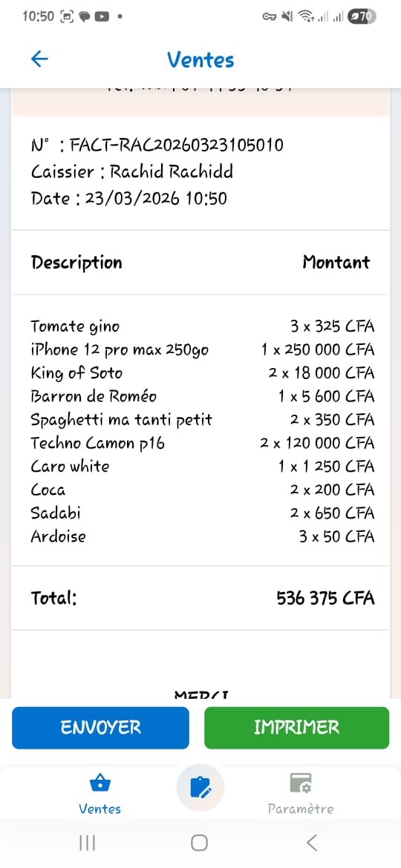Open the Paramètre settings icon
This screenshot has height=868, width=401.
301,783
